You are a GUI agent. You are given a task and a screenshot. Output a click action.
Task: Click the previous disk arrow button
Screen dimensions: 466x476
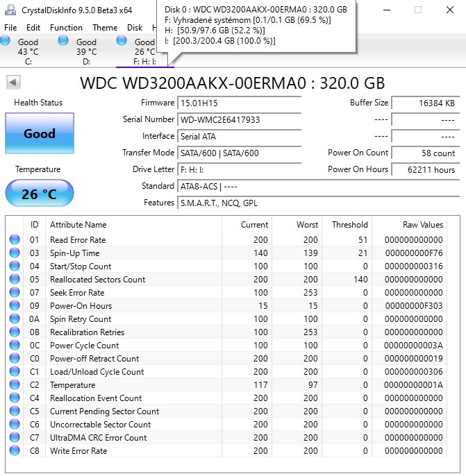click(13, 83)
